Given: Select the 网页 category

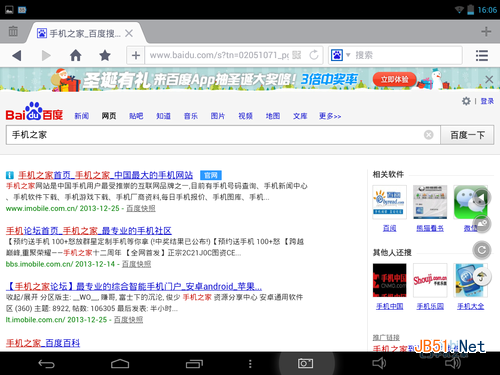Looking at the screenshot, I should 109,116.
